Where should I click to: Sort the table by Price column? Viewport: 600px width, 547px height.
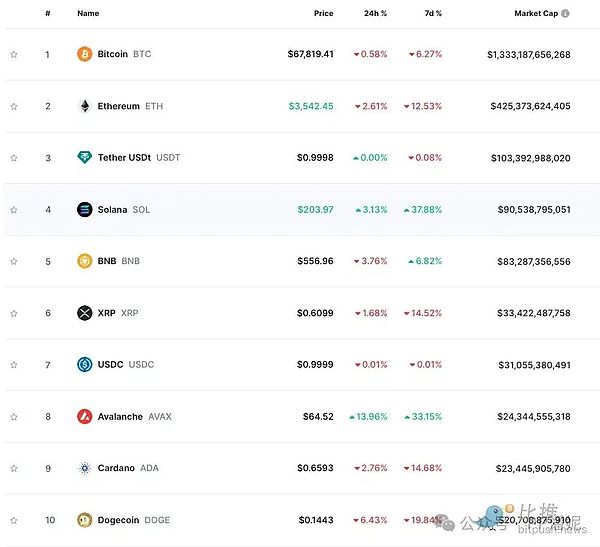pyautogui.click(x=322, y=14)
